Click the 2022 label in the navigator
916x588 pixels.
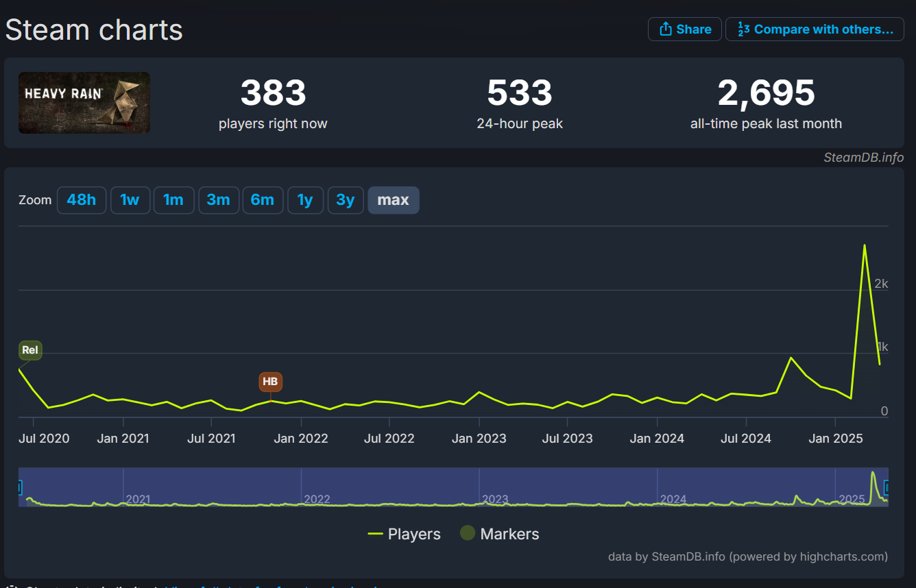click(317, 499)
